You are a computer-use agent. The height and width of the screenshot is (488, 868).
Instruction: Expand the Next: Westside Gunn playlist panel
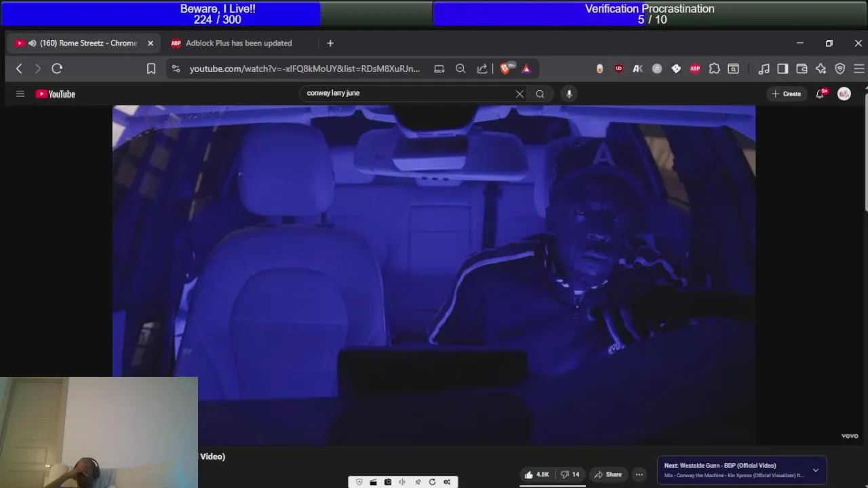[x=816, y=470]
